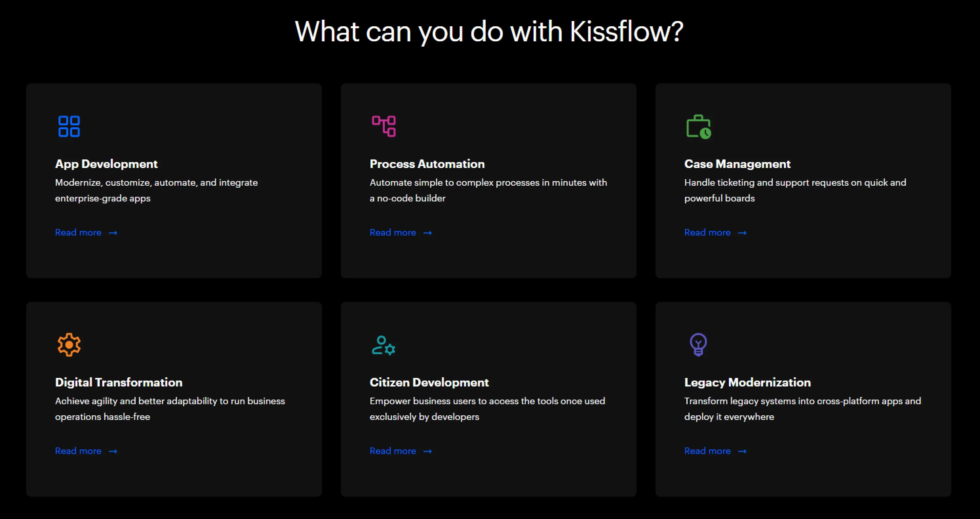Click the purple Legacy Modernization lightbulb icon
980x519 pixels.
[698, 344]
